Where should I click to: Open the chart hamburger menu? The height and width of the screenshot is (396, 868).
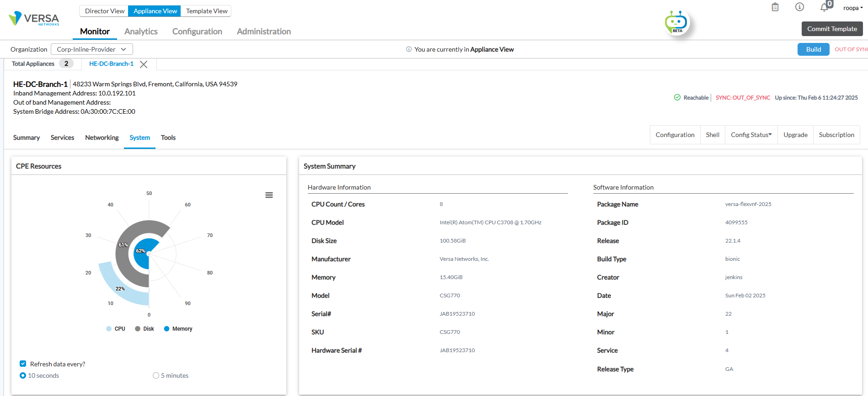point(269,195)
